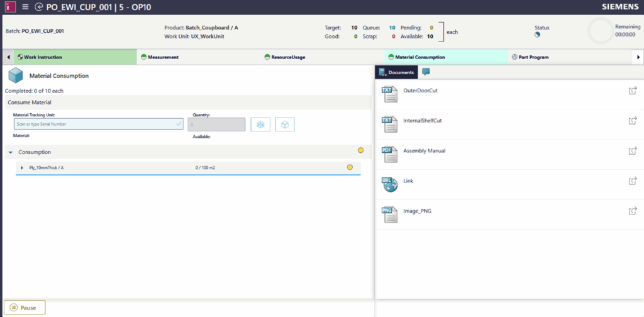Open the hamburger menu in the header
This screenshot has height=317, width=644.
[25, 7]
